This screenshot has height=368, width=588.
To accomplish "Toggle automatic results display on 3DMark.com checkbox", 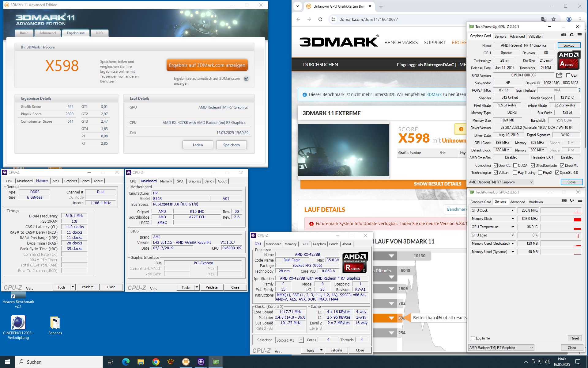I will click(x=246, y=79).
